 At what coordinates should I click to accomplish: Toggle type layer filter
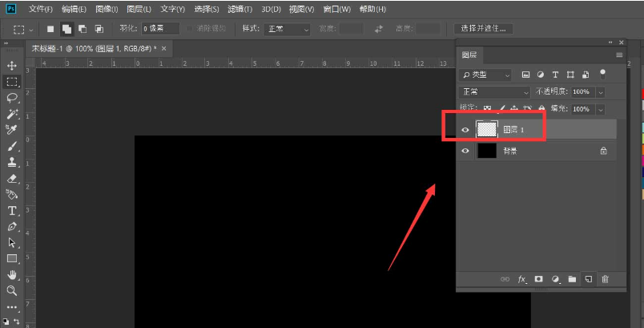point(555,75)
